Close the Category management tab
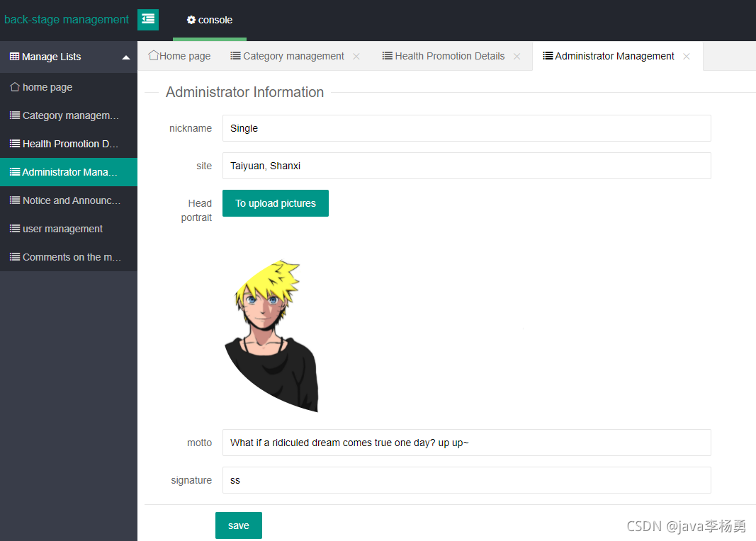The height and width of the screenshot is (541, 756). (356, 57)
